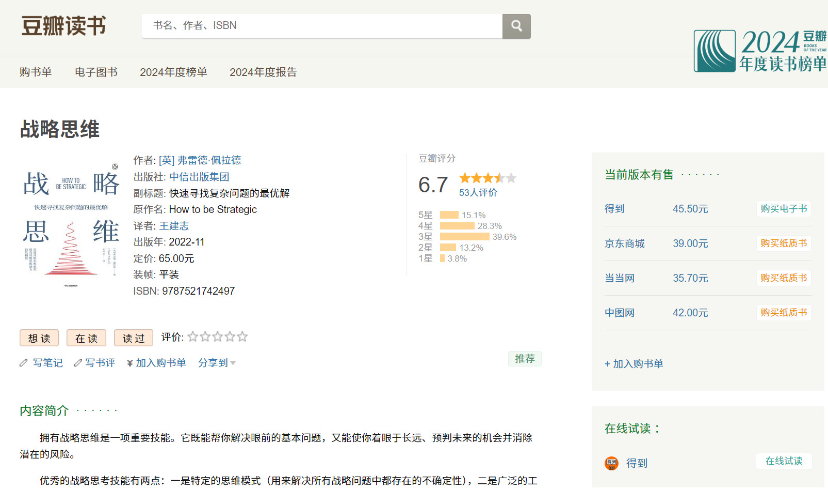Click the 6.7 rating score
The width and height of the screenshot is (828, 489).
pos(433,185)
